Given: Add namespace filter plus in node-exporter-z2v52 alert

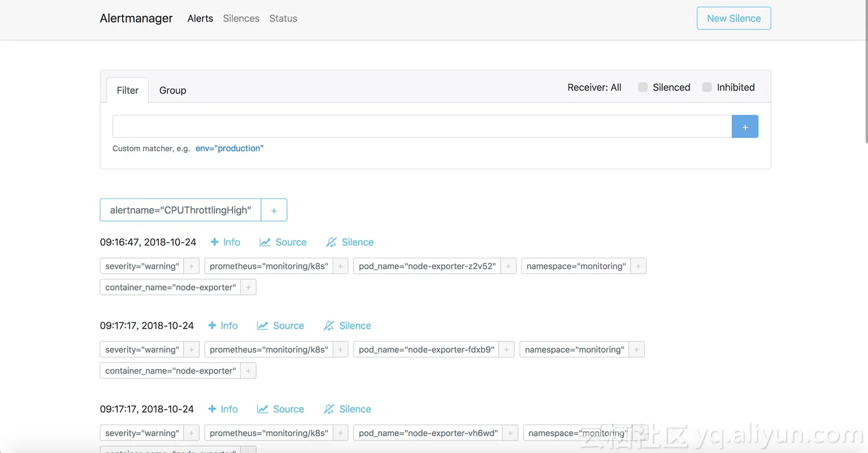Looking at the screenshot, I should [639, 266].
